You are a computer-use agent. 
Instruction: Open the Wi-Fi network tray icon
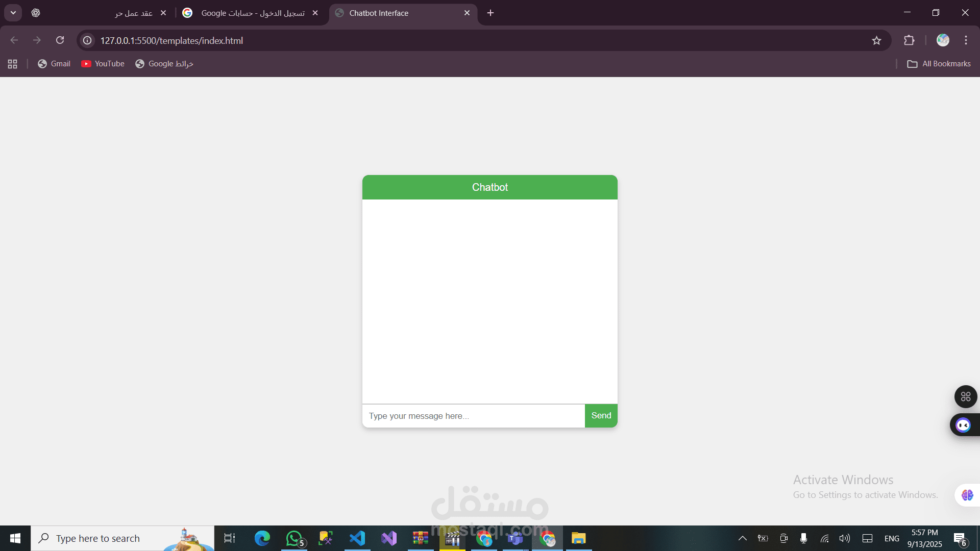824,538
